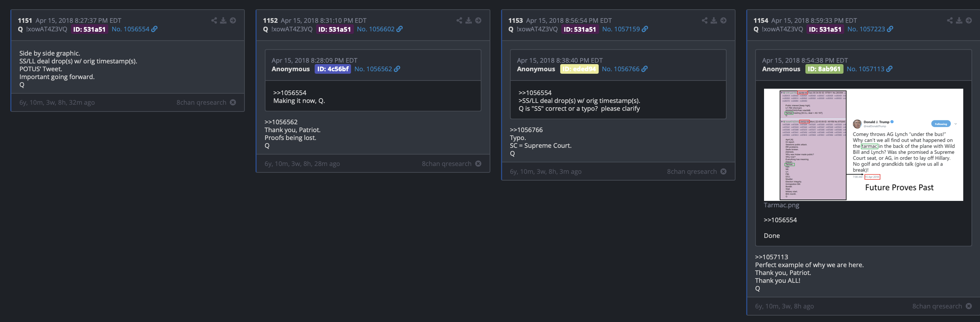
Task: Open post link No. 1057159
Action: (x=621, y=29)
